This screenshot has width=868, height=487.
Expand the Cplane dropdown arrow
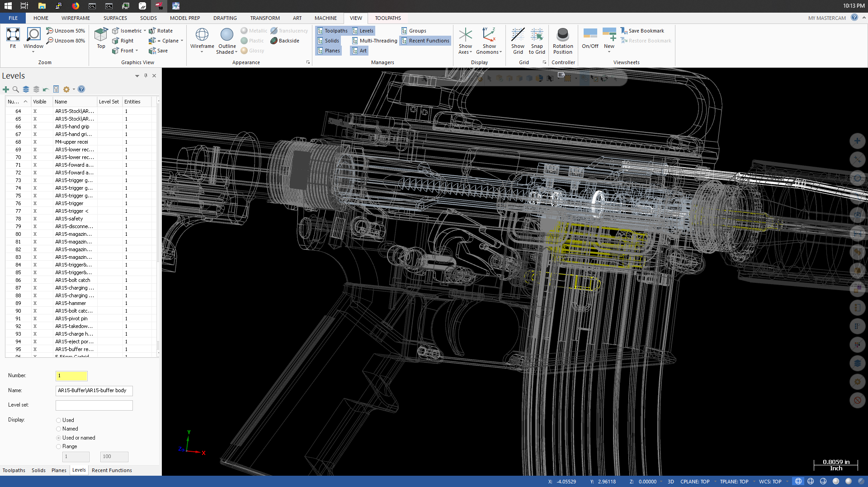182,41
